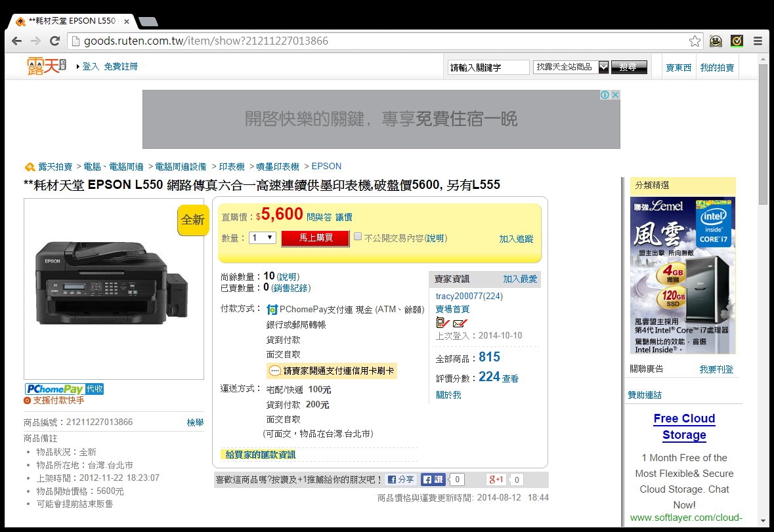Screen dimensions: 774x532
Task: Click the PChomePay payment logo icon
Action: pos(272,309)
